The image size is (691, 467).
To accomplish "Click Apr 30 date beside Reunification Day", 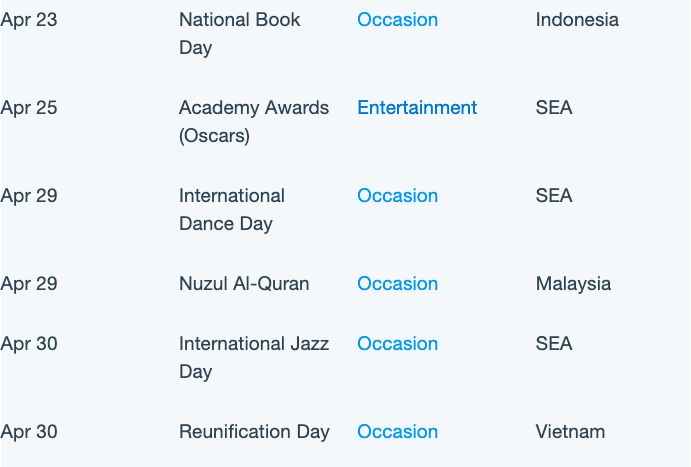I will click(x=29, y=432).
